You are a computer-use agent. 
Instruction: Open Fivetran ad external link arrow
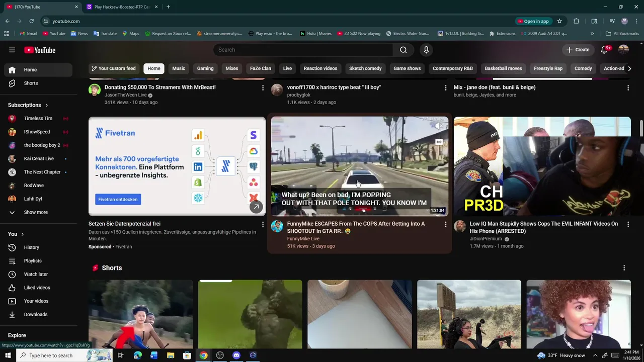click(x=256, y=207)
